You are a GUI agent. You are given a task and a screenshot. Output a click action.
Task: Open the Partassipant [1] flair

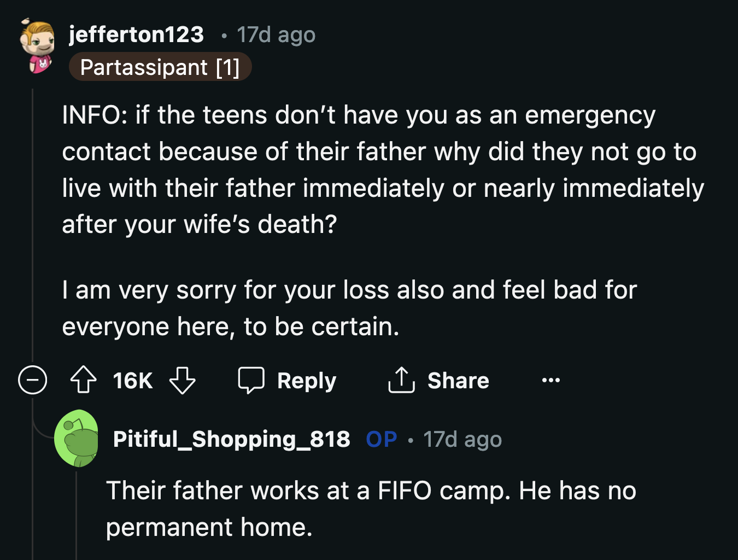(x=160, y=67)
